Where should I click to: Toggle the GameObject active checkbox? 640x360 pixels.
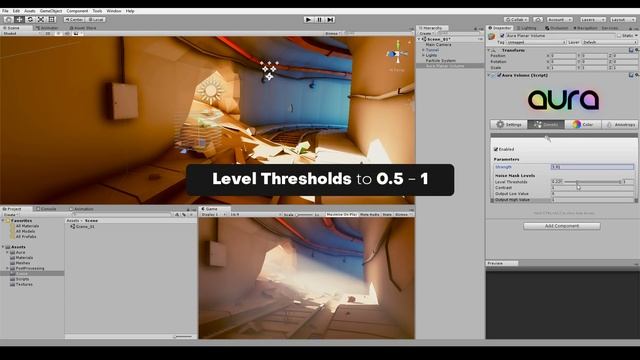(x=502, y=36)
